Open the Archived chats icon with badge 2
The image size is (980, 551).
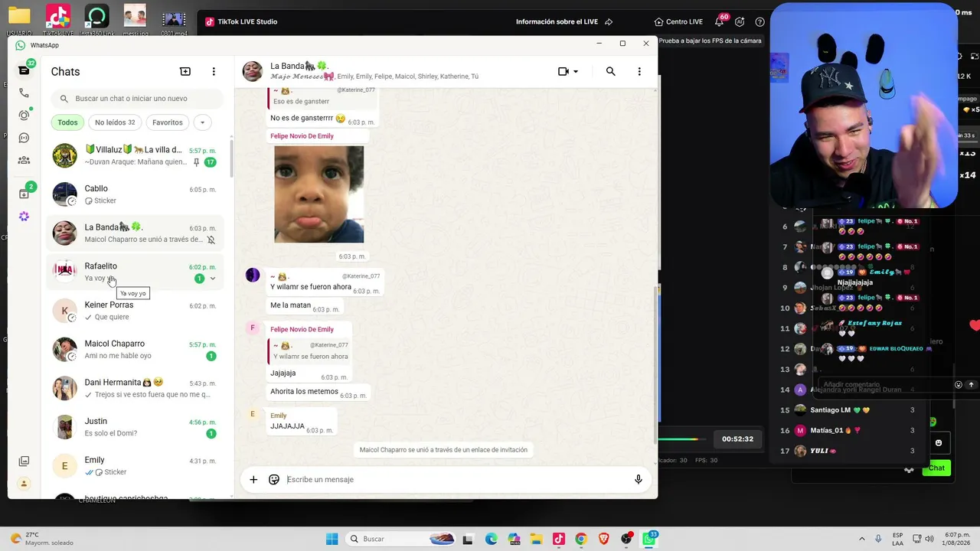click(x=24, y=194)
